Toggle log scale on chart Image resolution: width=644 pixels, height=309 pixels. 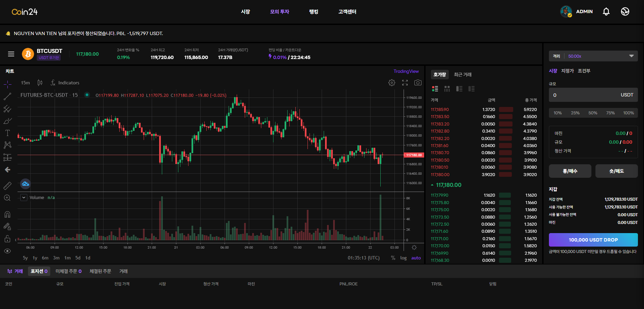click(x=403, y=258)
